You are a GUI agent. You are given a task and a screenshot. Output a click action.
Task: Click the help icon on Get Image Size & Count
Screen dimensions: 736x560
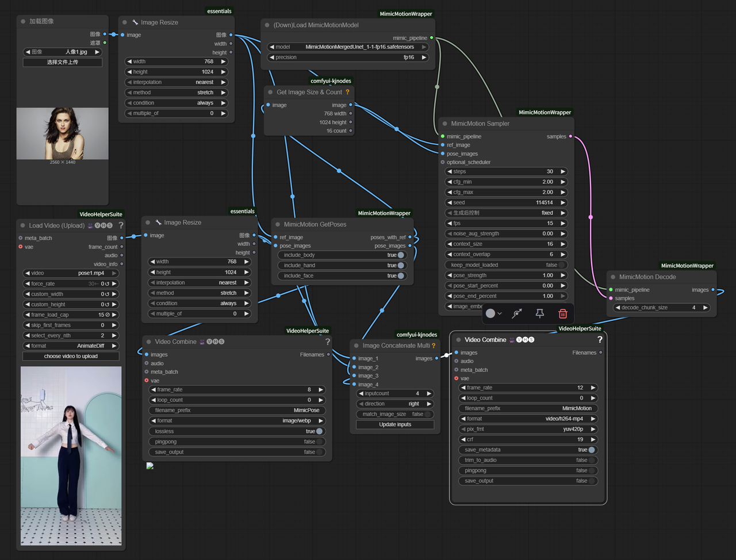tap(347, 92)
